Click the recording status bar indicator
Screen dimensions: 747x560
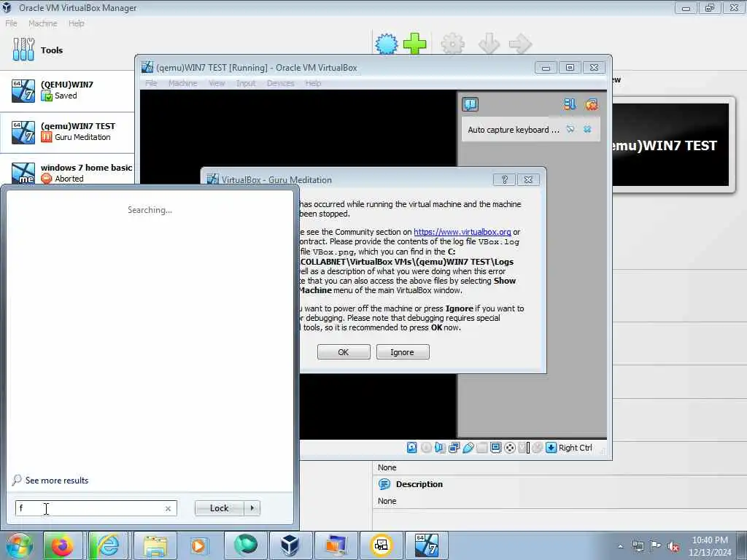coord(510,447)
